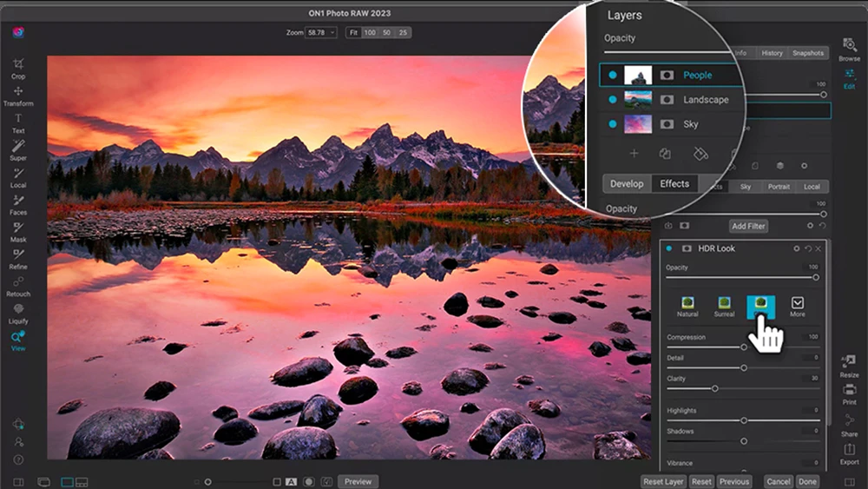This screenshot has width=868, height=489.
Task: Select the Crop tool
Action: click(x=18, y=69)
